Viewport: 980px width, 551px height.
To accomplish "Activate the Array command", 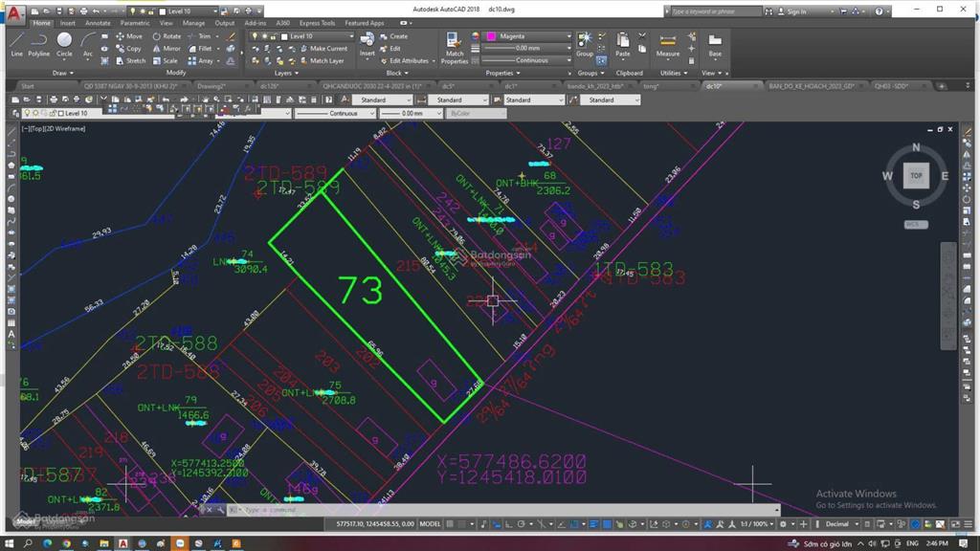I will point(201,60).
